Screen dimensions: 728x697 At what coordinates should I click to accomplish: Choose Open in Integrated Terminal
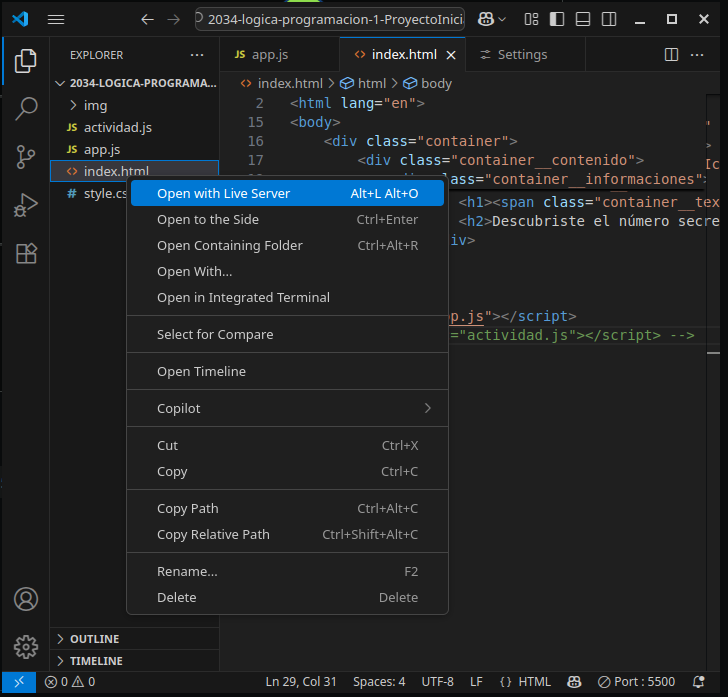(x=287, y=297)
